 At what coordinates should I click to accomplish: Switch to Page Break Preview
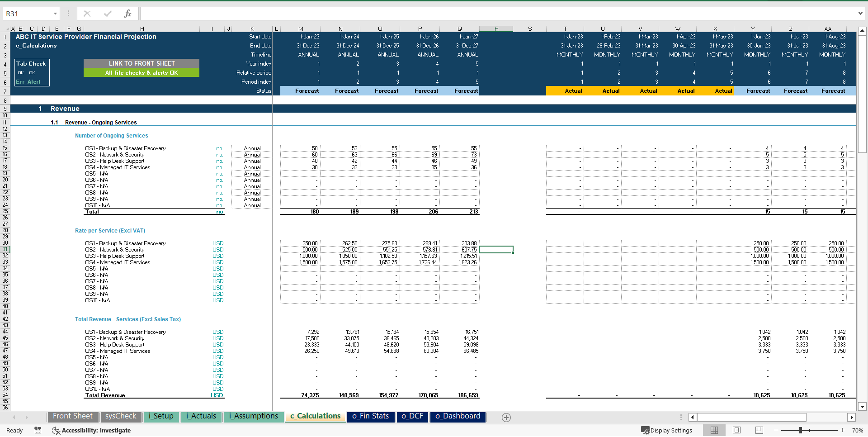759,430
